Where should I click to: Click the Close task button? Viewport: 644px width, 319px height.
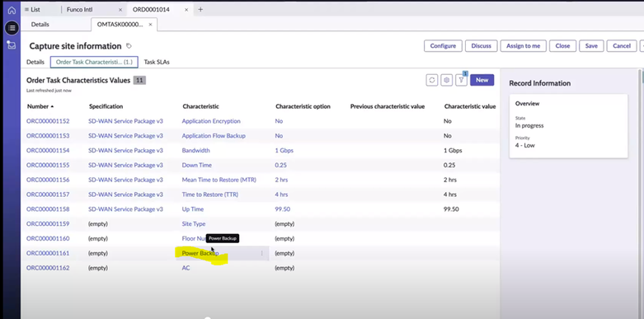point(562,46)
